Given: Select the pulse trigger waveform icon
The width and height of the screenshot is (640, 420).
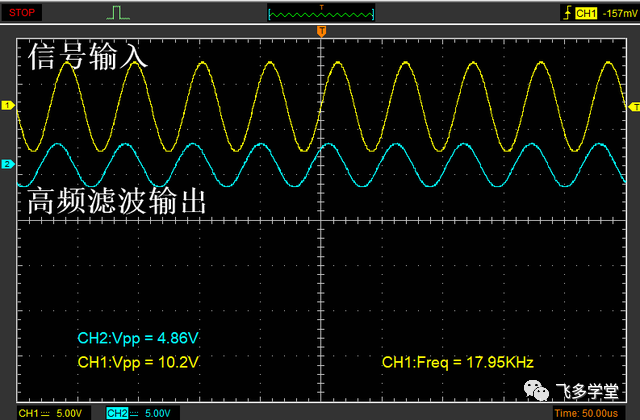Looking at the screenshot, I should 118,13.
